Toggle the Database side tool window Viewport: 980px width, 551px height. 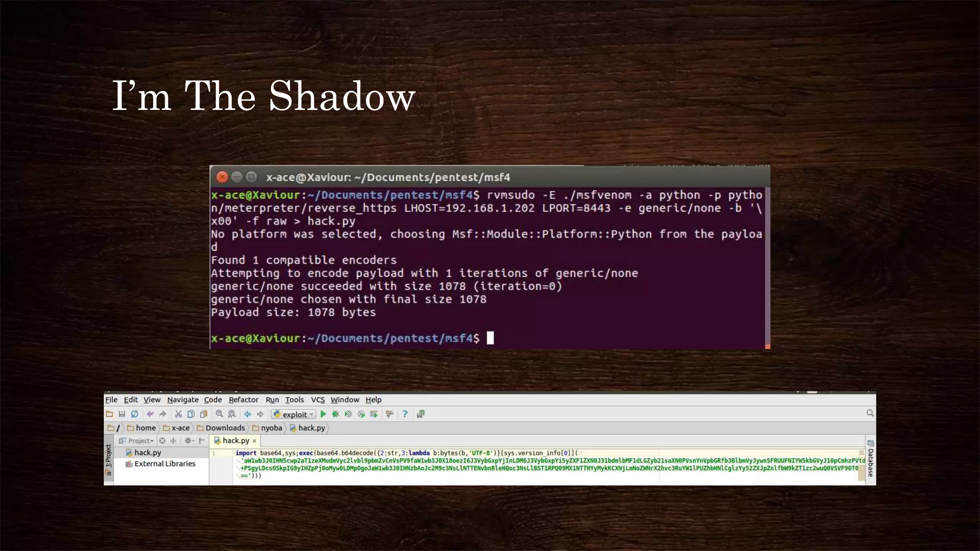tap(870, 459)
